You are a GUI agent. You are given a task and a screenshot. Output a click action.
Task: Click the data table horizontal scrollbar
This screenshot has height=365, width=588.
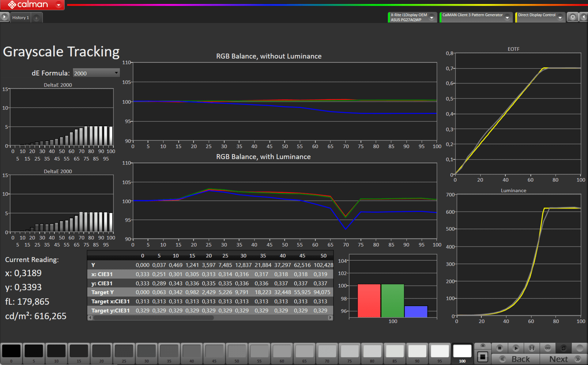point(153,318)
